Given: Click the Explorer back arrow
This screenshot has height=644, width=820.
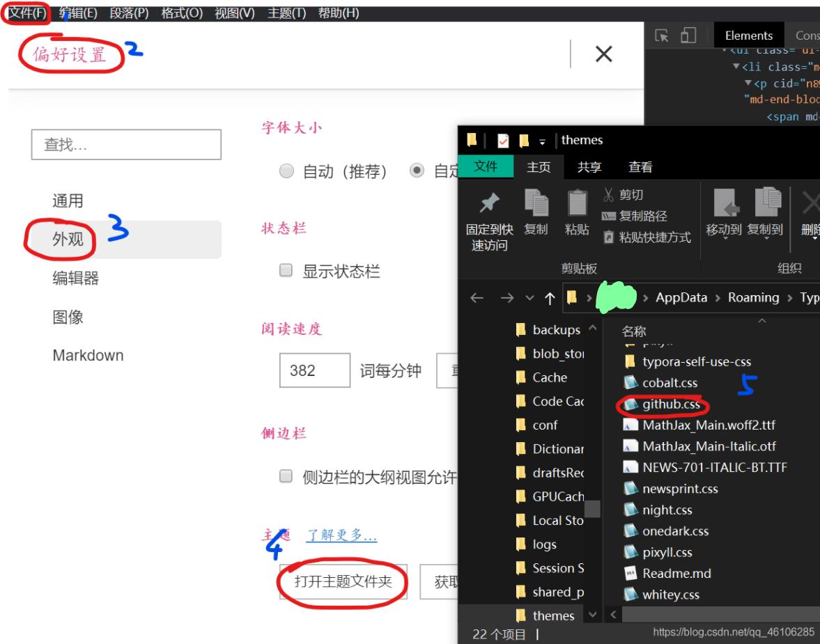Looking at the screenshot, I should pos(477,298).
